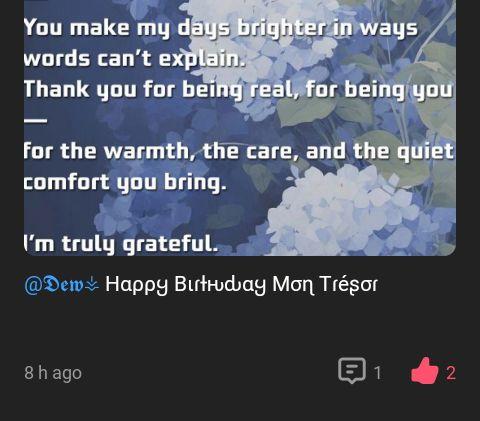The height and width of the screenshot is (421, 480).
Task: Open the blue hydrangea post image
Action: point(240,128)
